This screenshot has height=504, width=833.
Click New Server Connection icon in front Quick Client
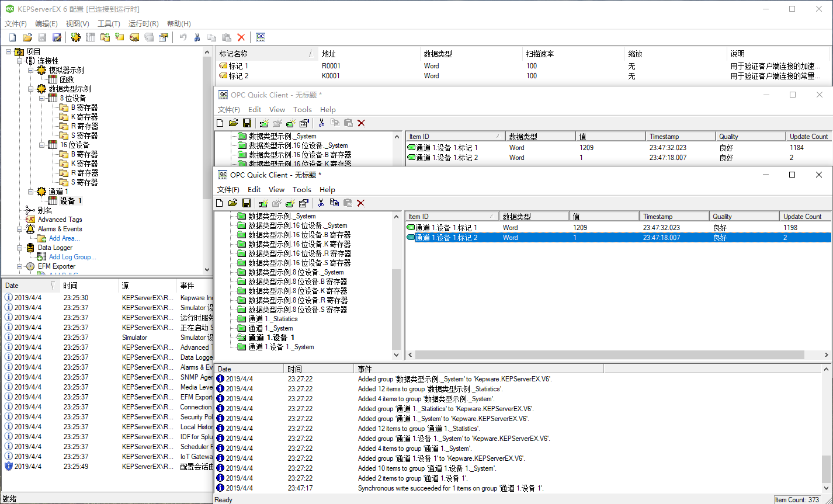[x=263, y=203]
